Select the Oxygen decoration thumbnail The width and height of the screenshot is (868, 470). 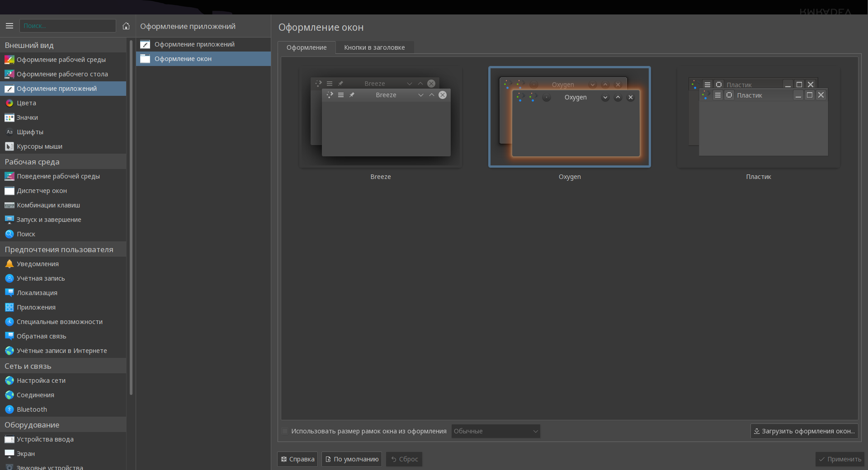tap(570, 117)
